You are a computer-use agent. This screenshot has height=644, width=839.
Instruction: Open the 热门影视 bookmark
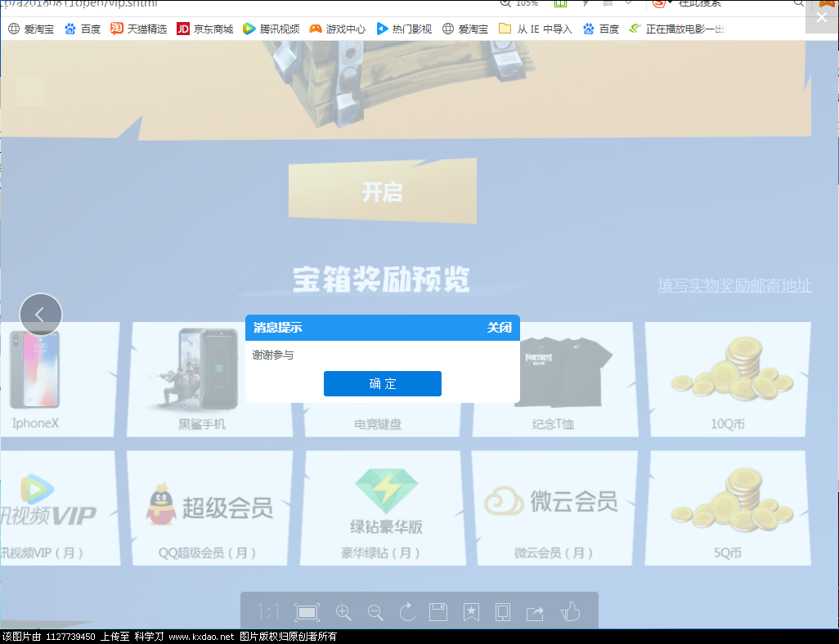click(x=404, y=29)
